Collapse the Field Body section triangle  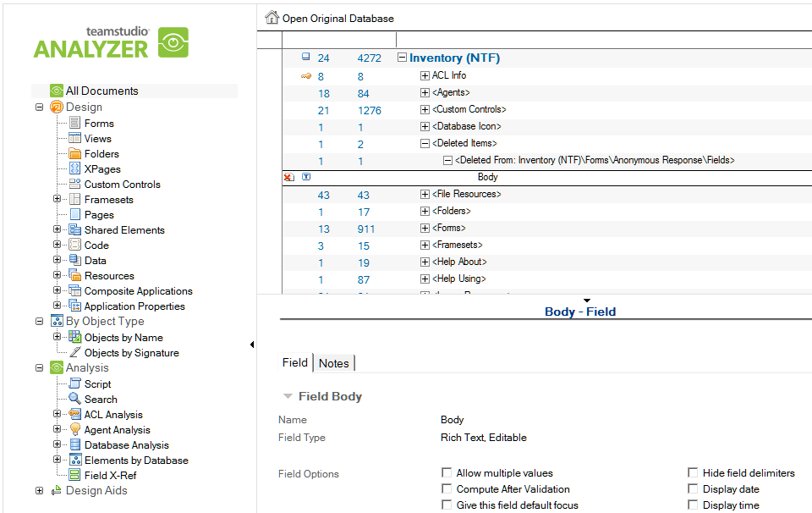(288, 396)
